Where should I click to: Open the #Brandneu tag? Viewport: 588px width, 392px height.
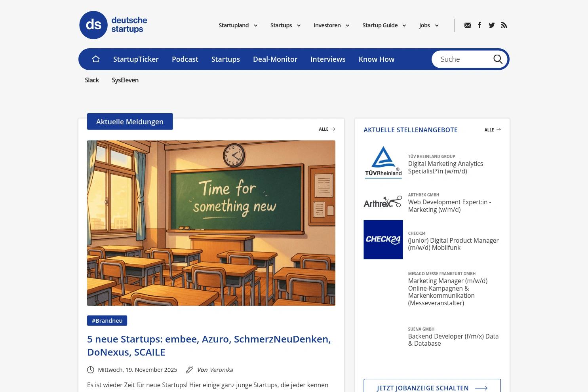(x=107, y=320)
